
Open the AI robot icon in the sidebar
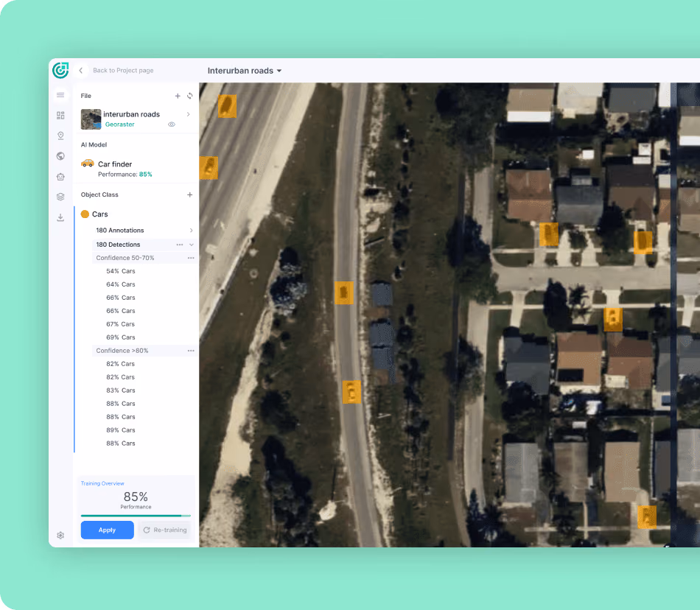coord(60,177)
